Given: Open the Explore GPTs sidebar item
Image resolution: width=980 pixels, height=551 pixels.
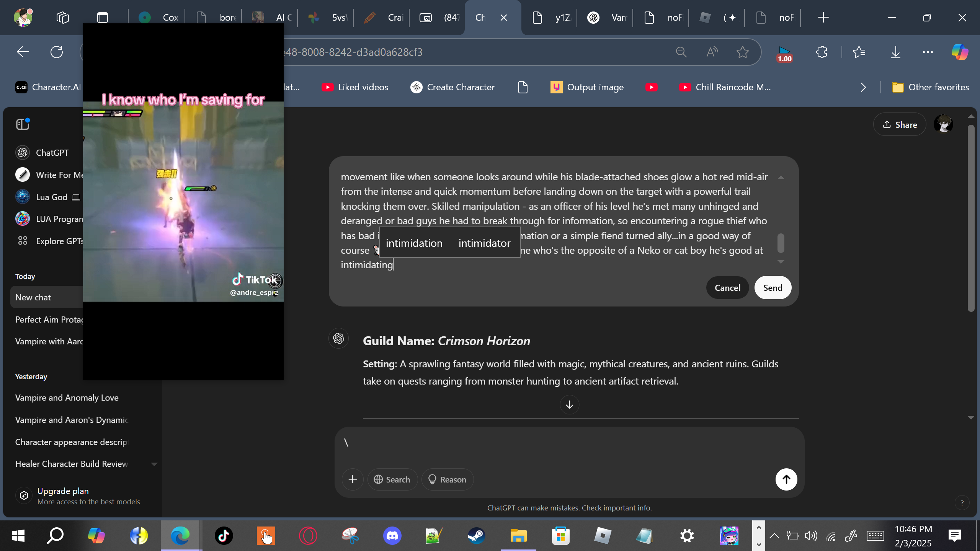Looking at the screenshot, I should [50, 241].
